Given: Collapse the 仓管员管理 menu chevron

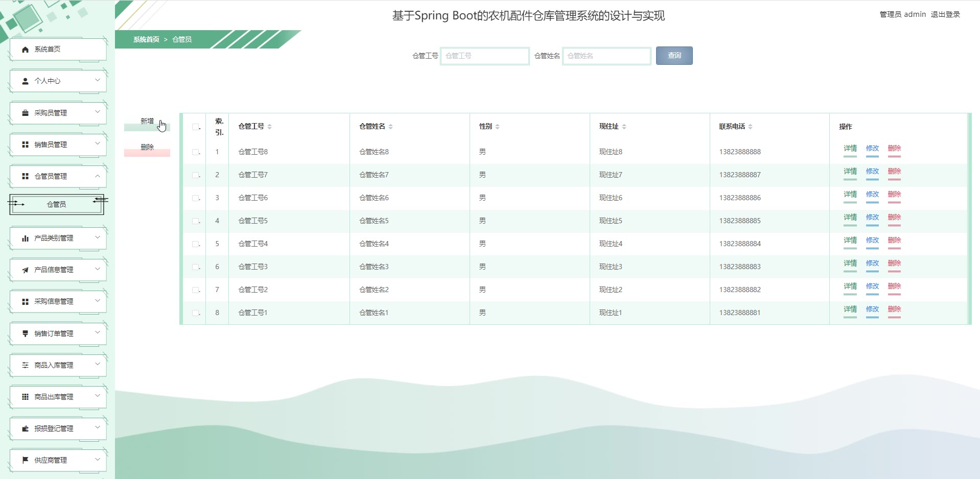Looking at the screenshot, I should [x=98, y=176].
